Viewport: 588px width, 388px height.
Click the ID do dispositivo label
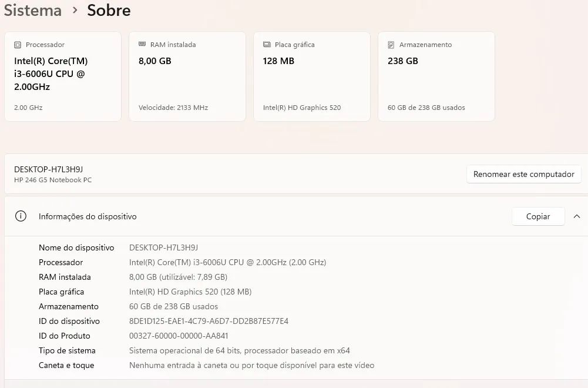pyautogui.click(x=69, y=321)
